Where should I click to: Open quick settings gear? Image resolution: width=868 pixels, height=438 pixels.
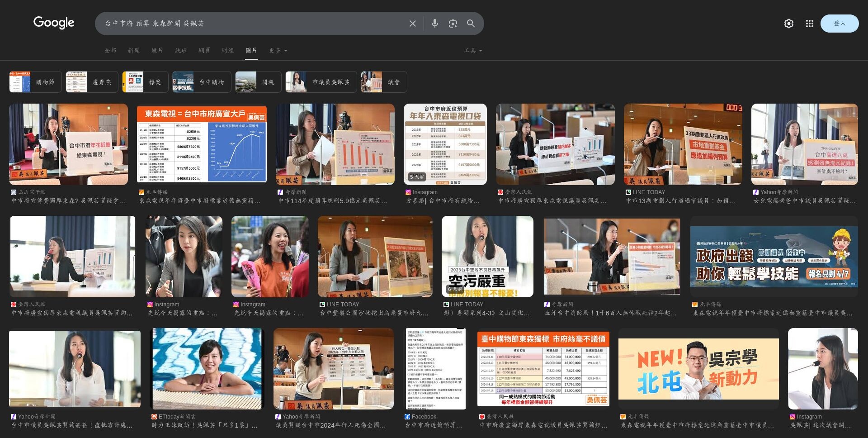point(788,24)
